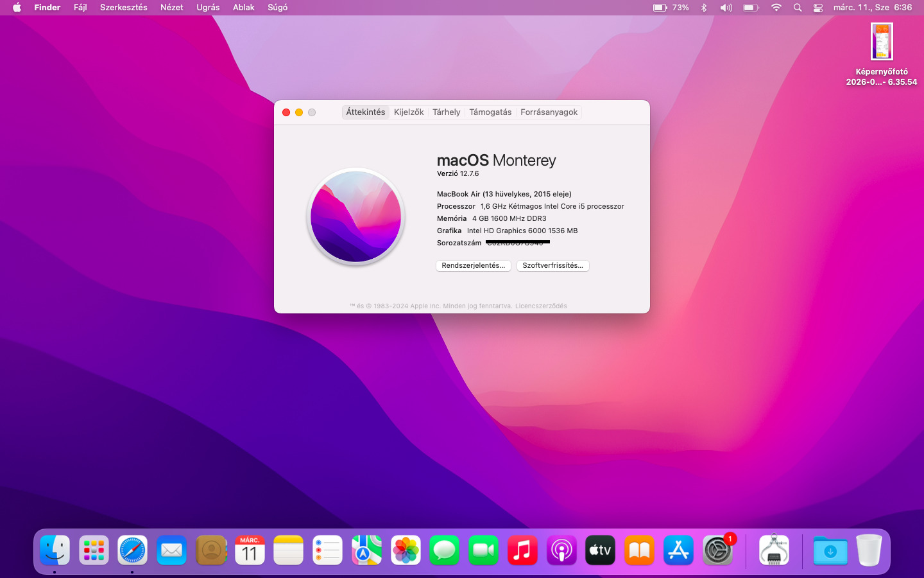Launch Maps from the Dock
This screenshot has width=924, height=578.
click(366, 550)
